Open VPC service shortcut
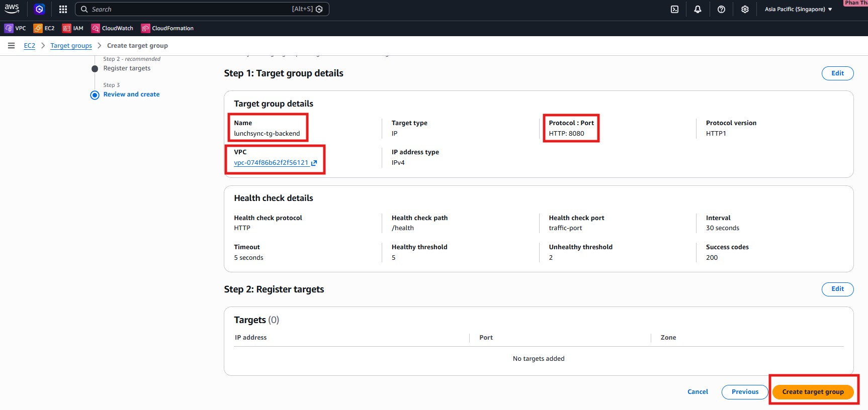 click(x=15, y=28)
